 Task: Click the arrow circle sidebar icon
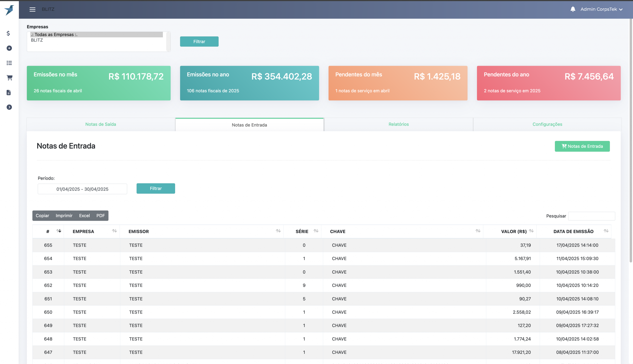click(x=9, y=107)
